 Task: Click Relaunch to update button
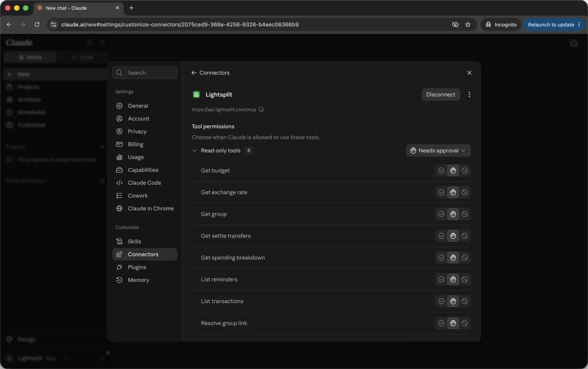[554, 24]
